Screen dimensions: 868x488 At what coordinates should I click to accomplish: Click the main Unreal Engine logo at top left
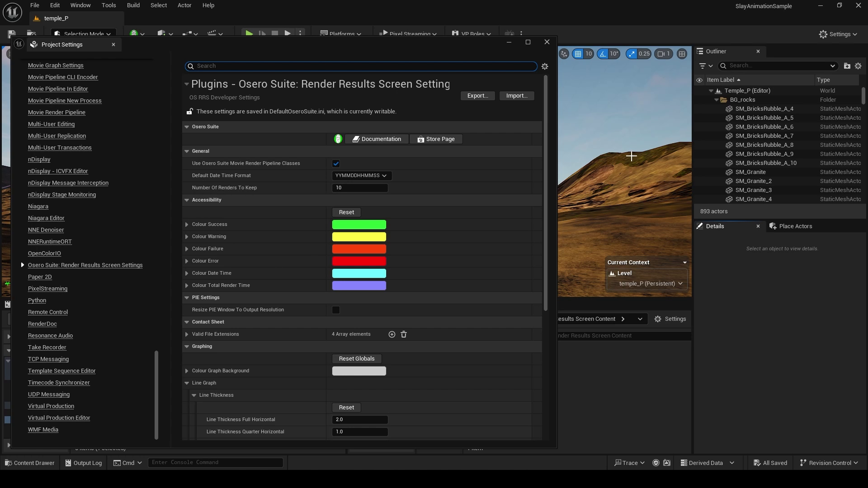[x=12, y=12]
